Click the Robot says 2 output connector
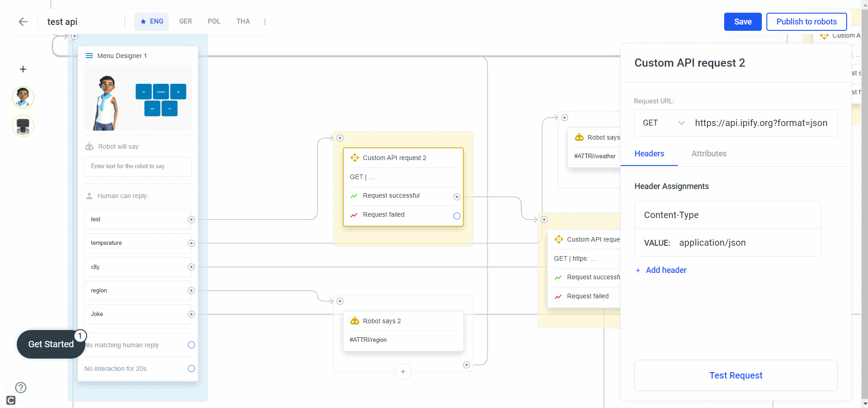 pos(466,365)
